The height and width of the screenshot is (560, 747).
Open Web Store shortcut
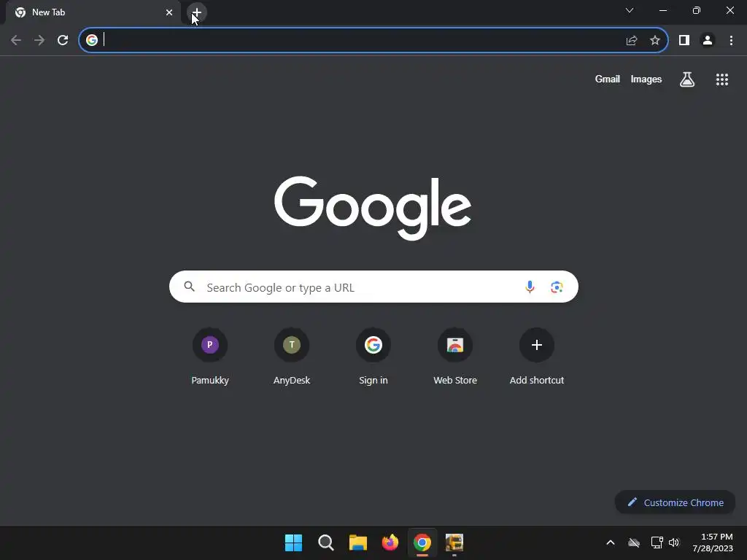pos(455,355)
